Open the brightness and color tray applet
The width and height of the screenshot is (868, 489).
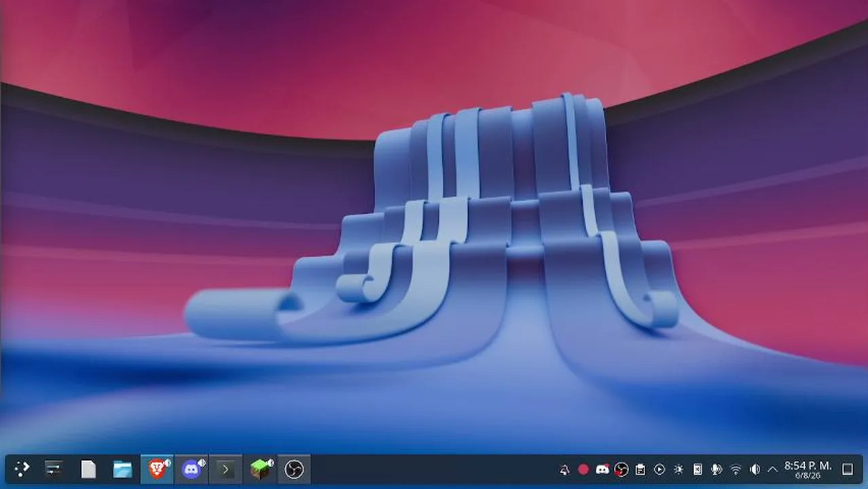(679, 469)
